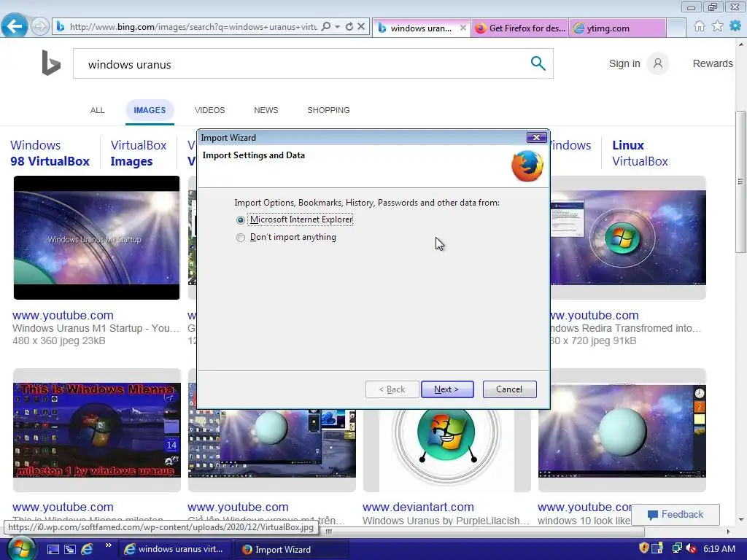This screenshot has width=747, height=560.
Task: Close the Import Wizard dialog
Action: 536,138
